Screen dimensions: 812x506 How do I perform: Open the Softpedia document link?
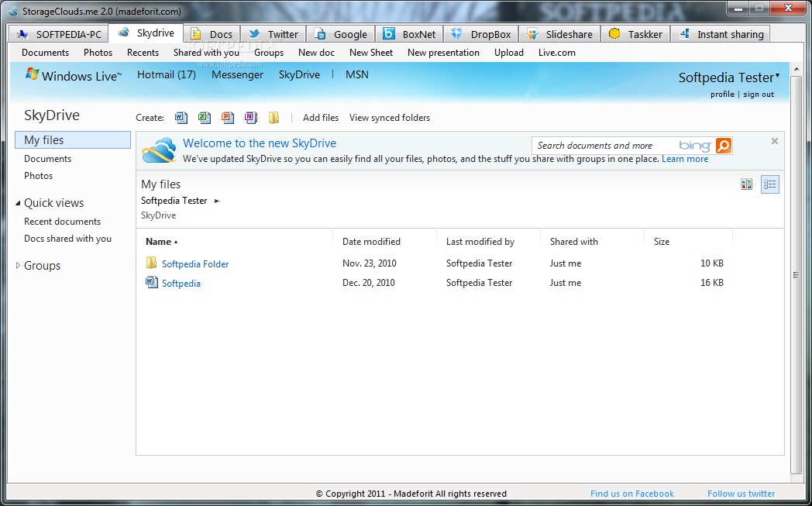pyautogui.click(x=181, y=284)
